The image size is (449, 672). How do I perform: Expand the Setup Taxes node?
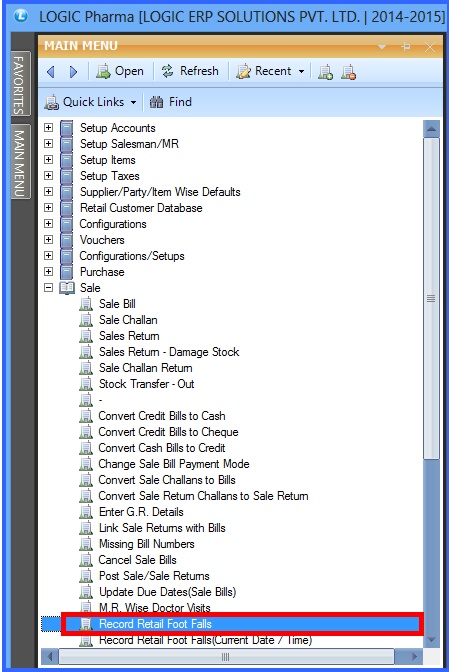[48, 176]
